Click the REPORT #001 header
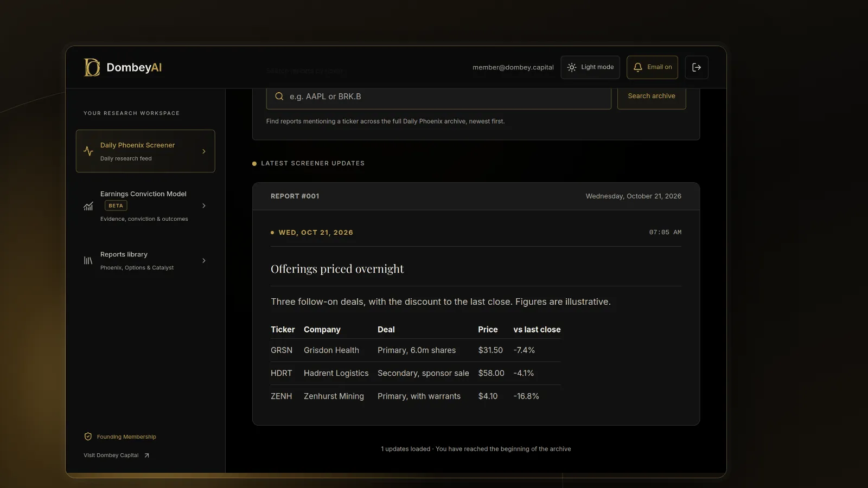868x488 pixels. (x=295, y=196)
